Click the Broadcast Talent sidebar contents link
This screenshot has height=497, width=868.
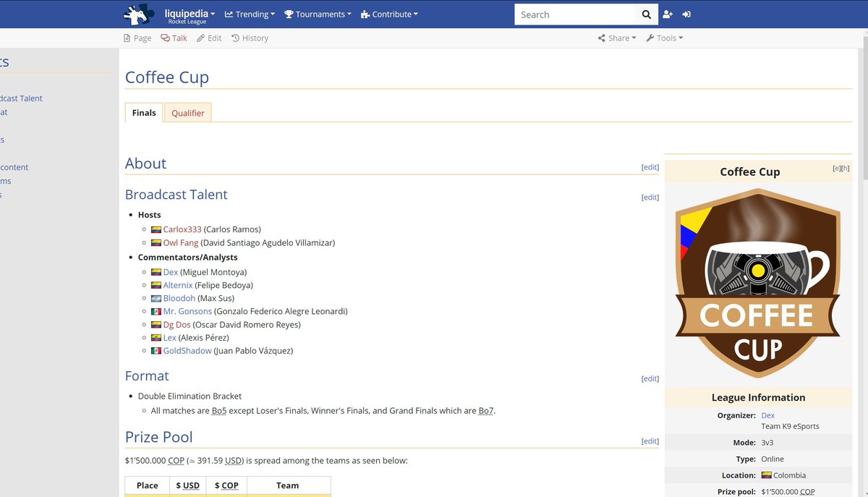(x=21, y=98)
